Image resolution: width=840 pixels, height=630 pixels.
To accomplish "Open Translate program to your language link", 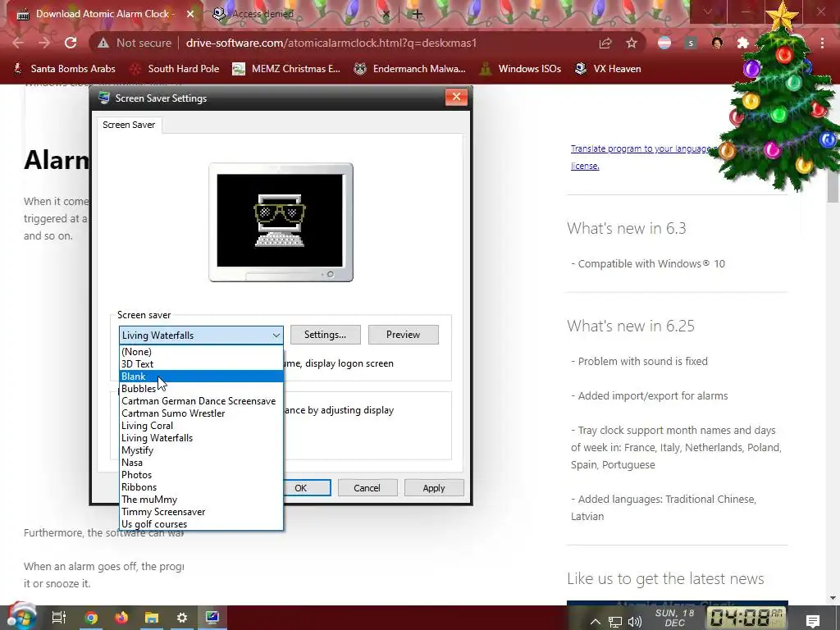I will [x=640, y=148].
